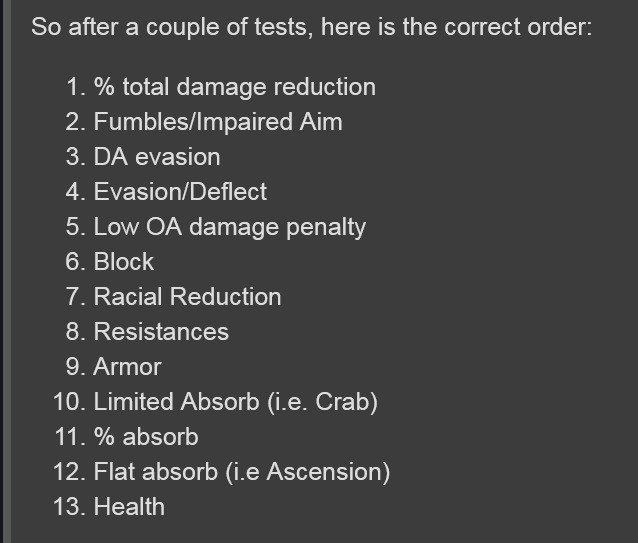Select Low OA damage penalty text

click(230, 227)
